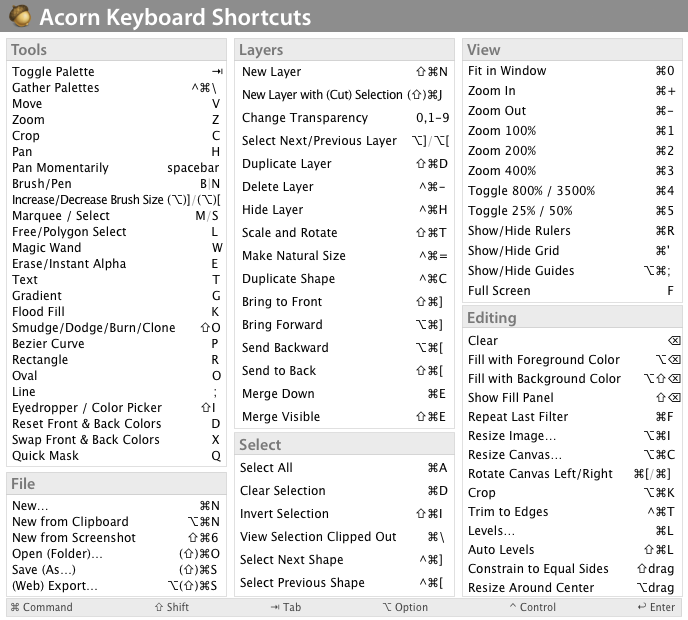Click the 'Flood Fill' entry

click(116, 312)
